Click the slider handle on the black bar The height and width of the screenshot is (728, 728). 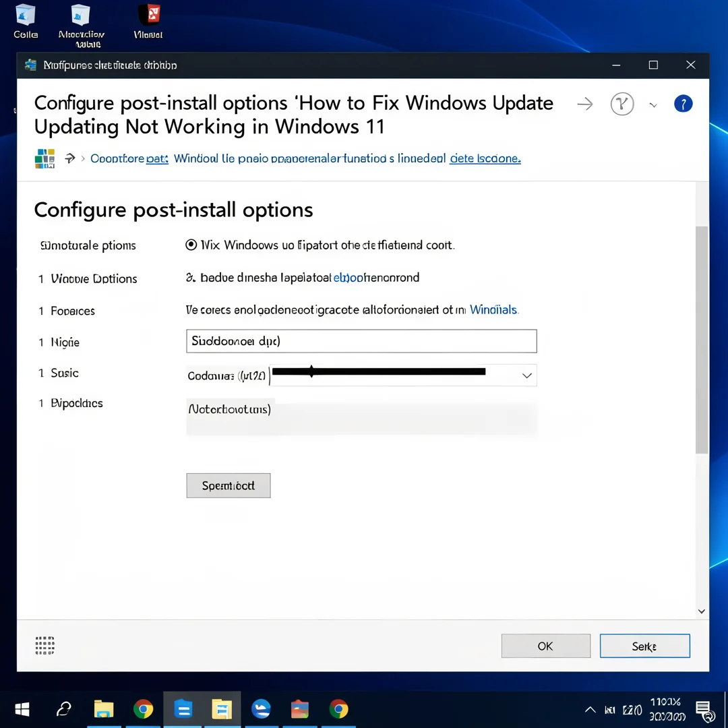pos(311,371)
